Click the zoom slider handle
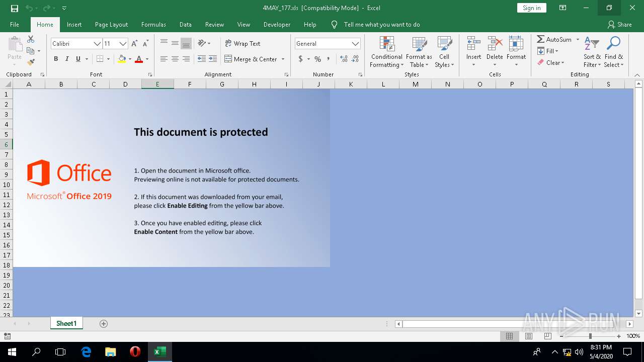Image resolution: width=644 pixels, height=362 pixels. 590,336
